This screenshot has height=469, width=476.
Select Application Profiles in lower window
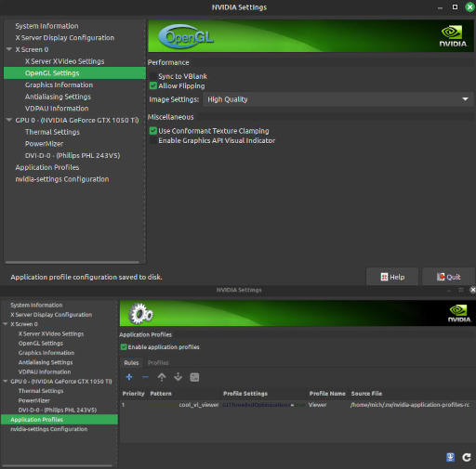click(59, 420)
